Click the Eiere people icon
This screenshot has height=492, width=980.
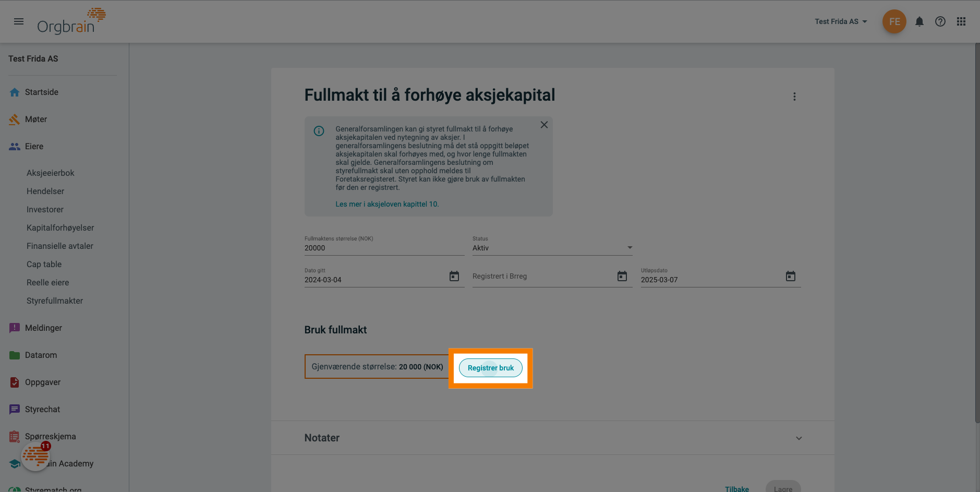click(15, 147)
